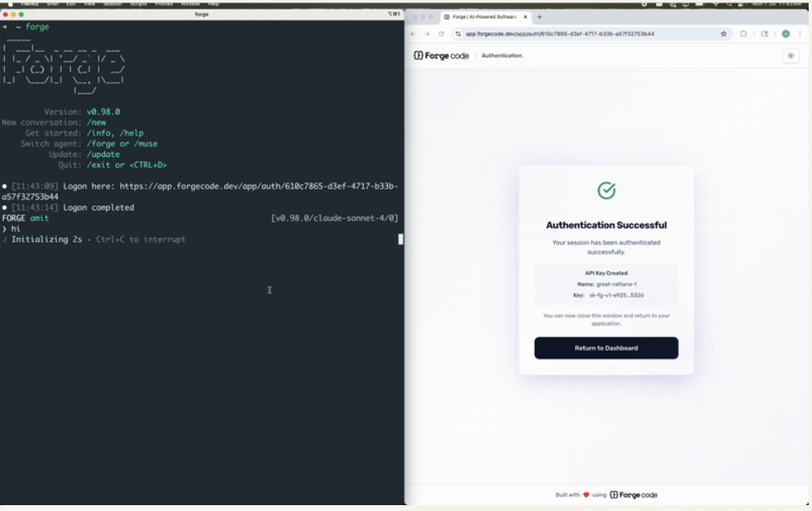Viewport: 812px width, 511px height.
Task: Select the masked API key value
Action: (616, 295)
